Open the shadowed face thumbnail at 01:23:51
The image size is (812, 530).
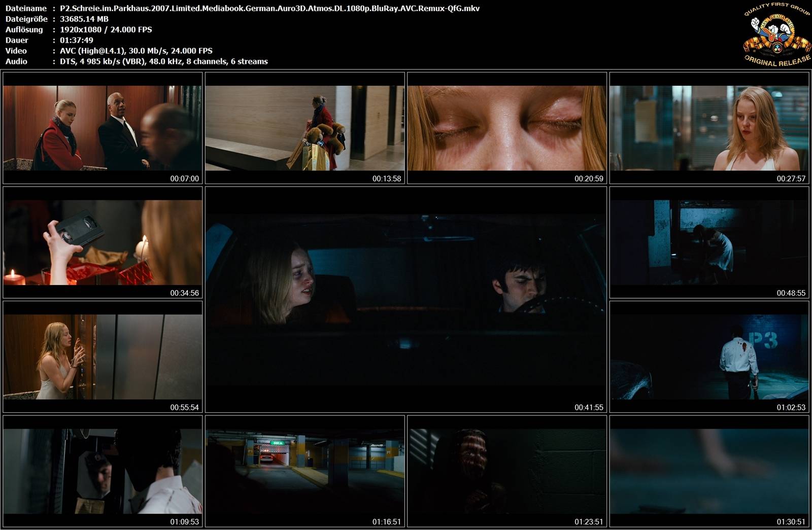point(507,471)
